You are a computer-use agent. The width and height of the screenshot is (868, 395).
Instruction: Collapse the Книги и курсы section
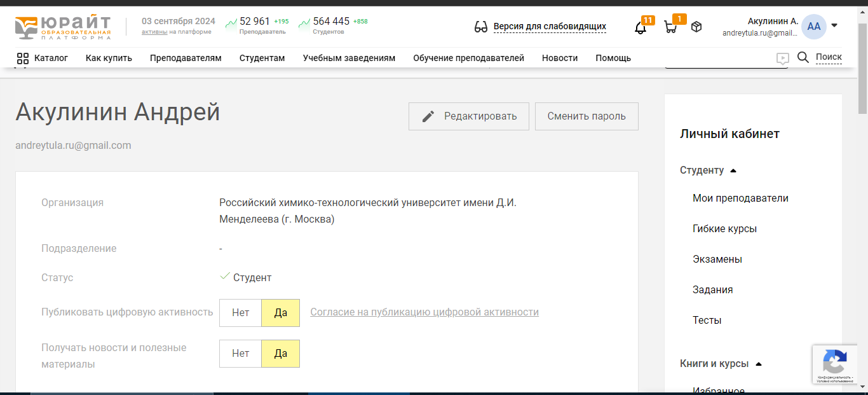pos(758,364)
